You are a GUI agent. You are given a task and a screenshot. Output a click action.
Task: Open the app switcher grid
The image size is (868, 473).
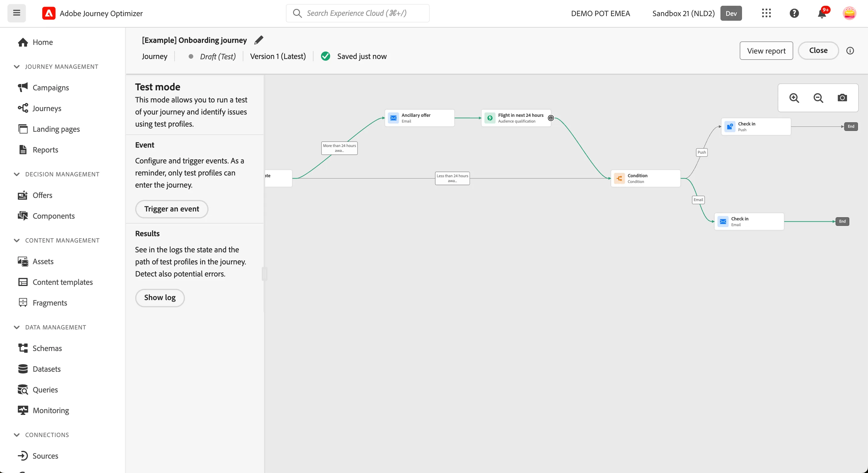click(x=766, y=13)
